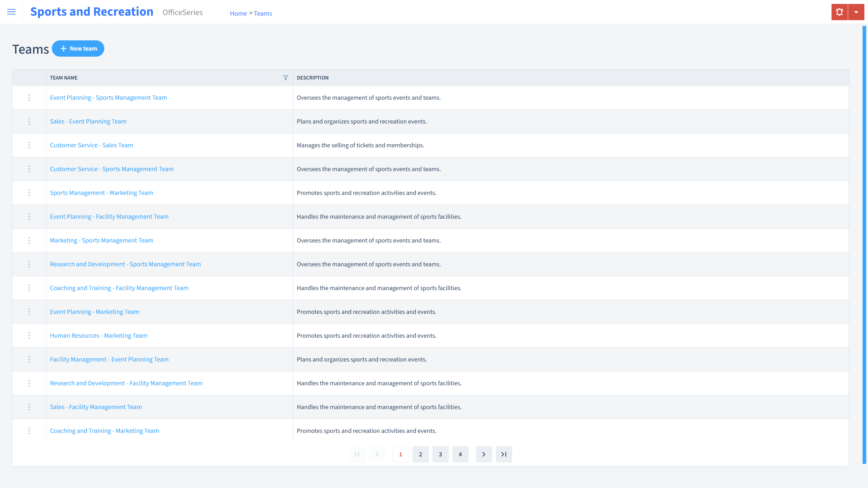868x488 pixels.
Task: Open Customer Service - Sales Team link
Action: (91, 145)
